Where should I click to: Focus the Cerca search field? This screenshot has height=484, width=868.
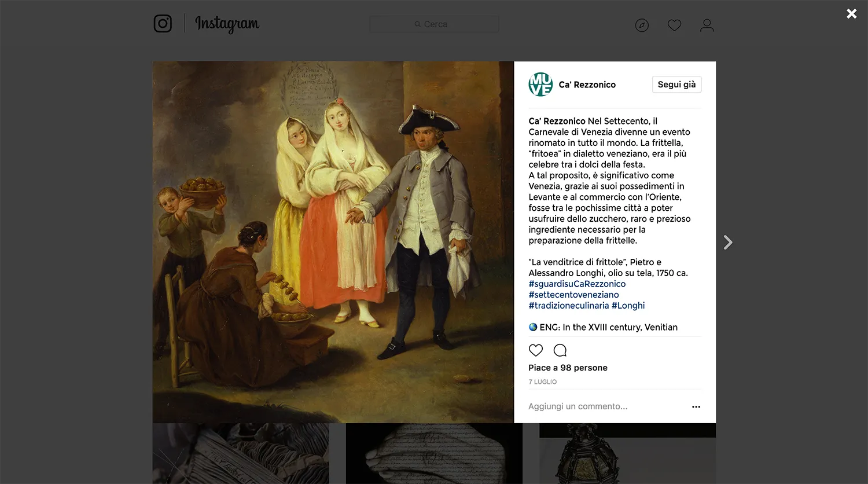[434, 24]
